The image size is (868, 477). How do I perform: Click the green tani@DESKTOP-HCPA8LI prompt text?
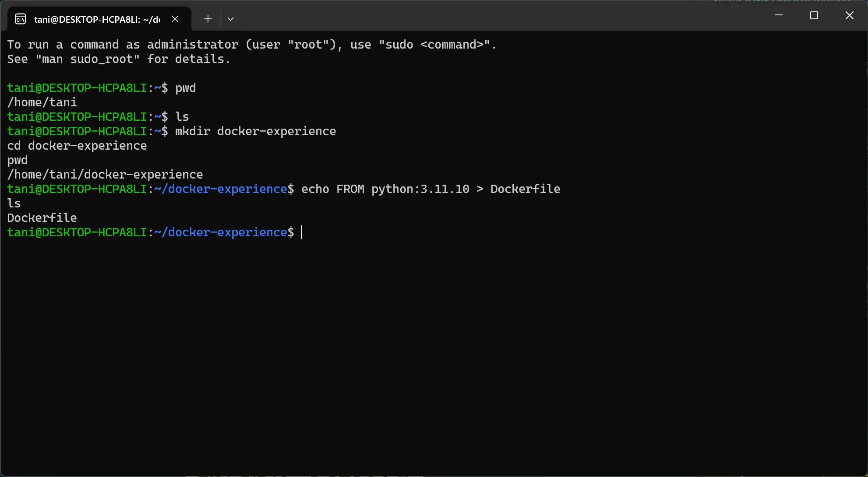(x=77, y=232)
